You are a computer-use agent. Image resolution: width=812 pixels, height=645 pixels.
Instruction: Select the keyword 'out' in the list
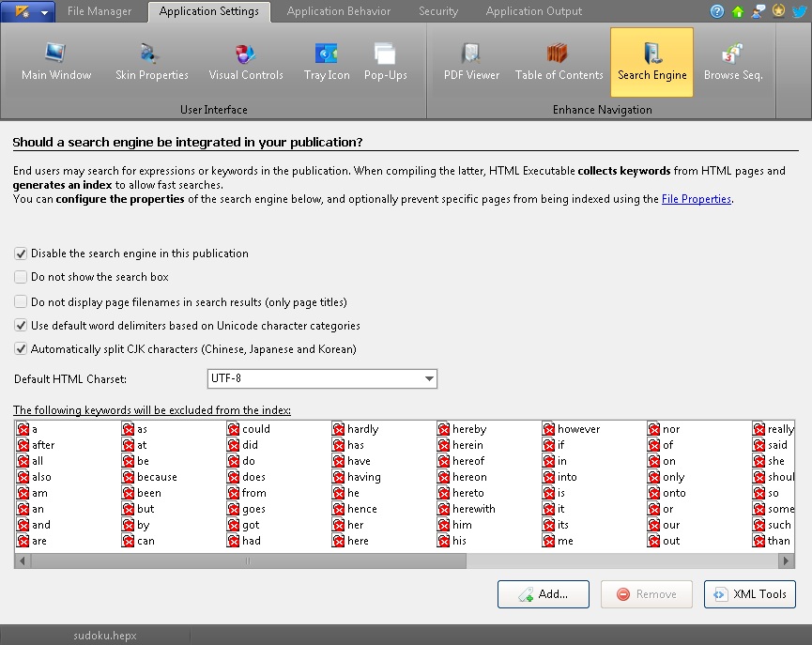[x=671, y=541]
